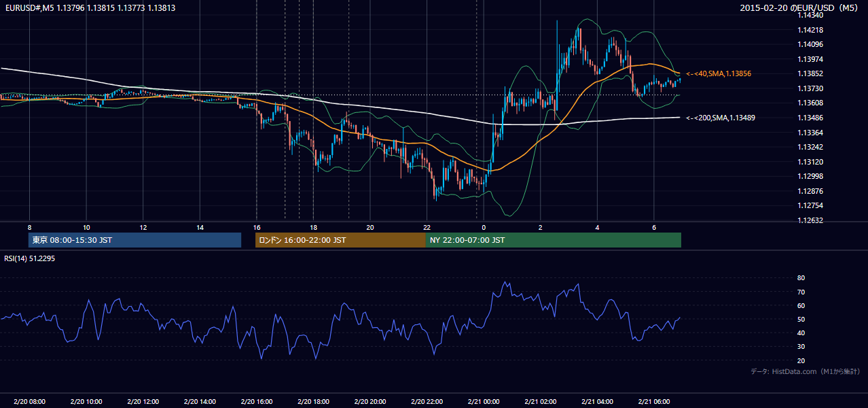This screenshot has width=868, height=408.
Task: Click price level 1.12632 on the axis
Action: pyautogui.click(x=810, y=220)
